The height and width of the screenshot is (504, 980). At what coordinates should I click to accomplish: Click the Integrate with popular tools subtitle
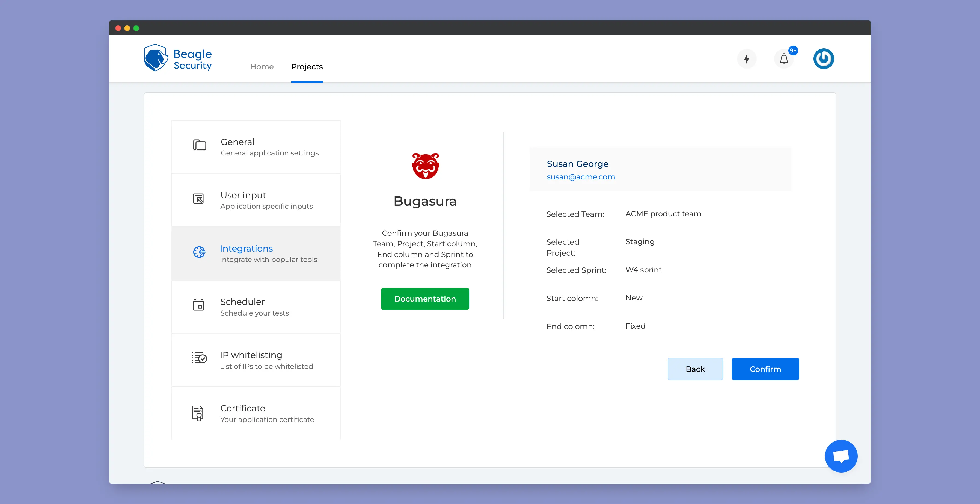268,260
